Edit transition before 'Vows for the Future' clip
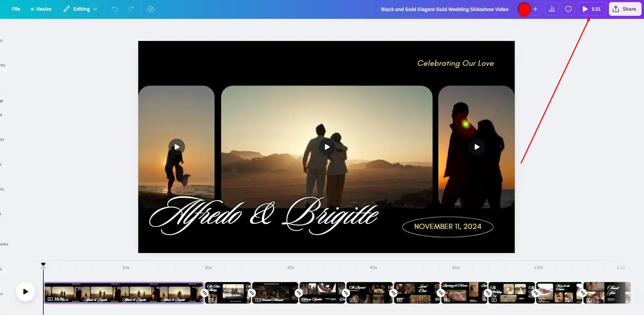 535,293
